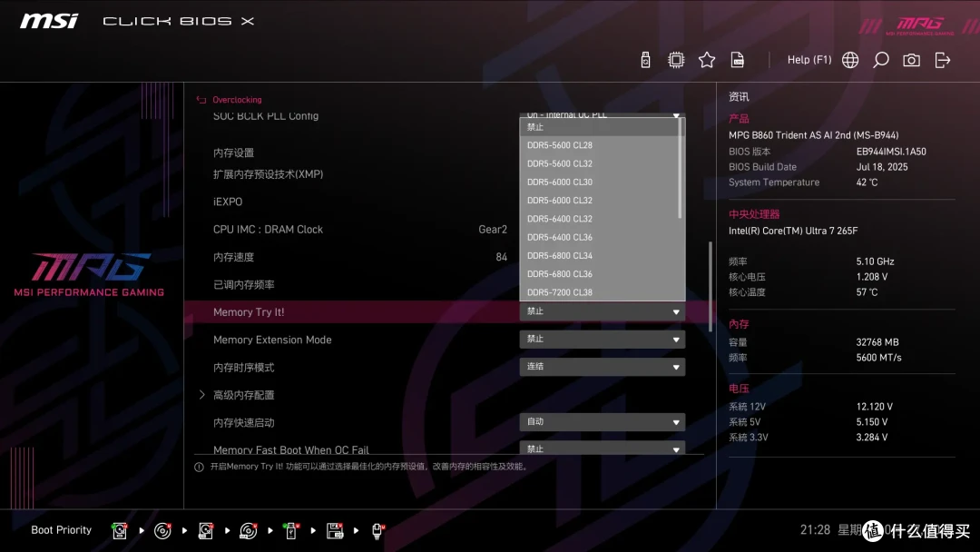
Task: Expand 高级内存配置 submenu
Action: (x=244, y=395)
